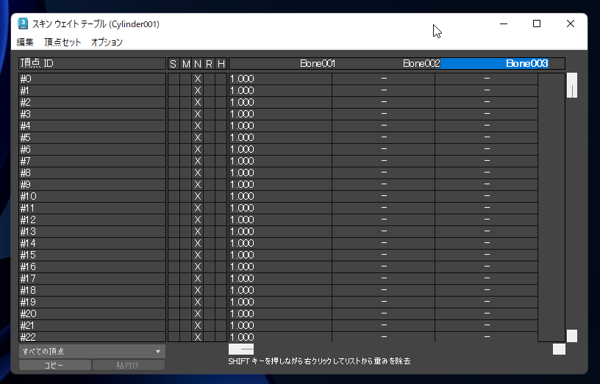Select the Bone001 column header

[318, 63]
